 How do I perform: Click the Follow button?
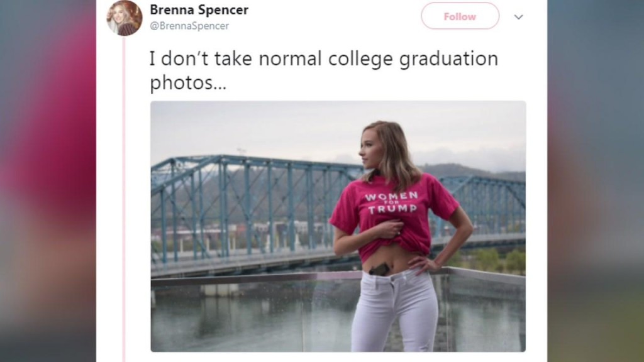[460, 16]
